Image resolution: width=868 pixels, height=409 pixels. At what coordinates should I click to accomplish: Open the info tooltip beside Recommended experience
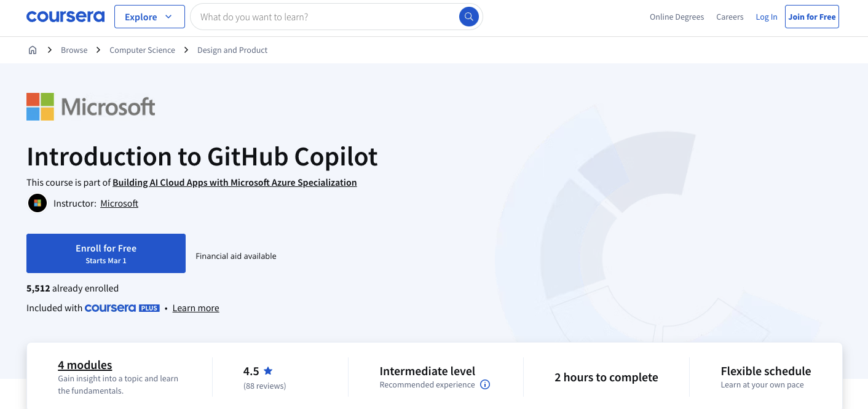click(x=484, y=384)
